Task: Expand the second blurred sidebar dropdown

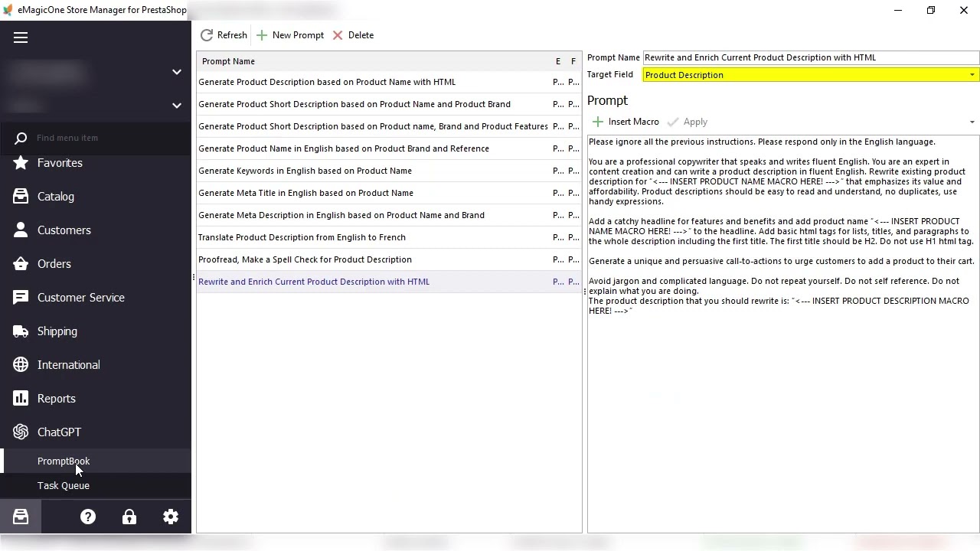Action: 177,106
